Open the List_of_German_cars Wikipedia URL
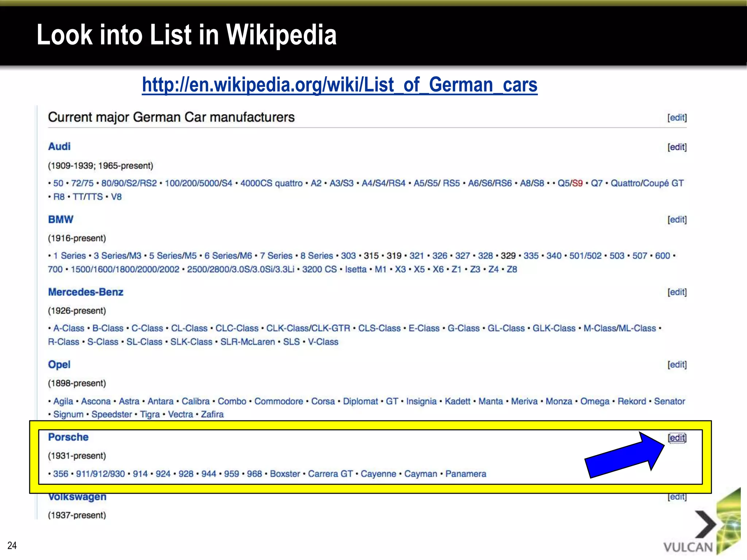This screenshot has height=560, width=747. (340, 85)
